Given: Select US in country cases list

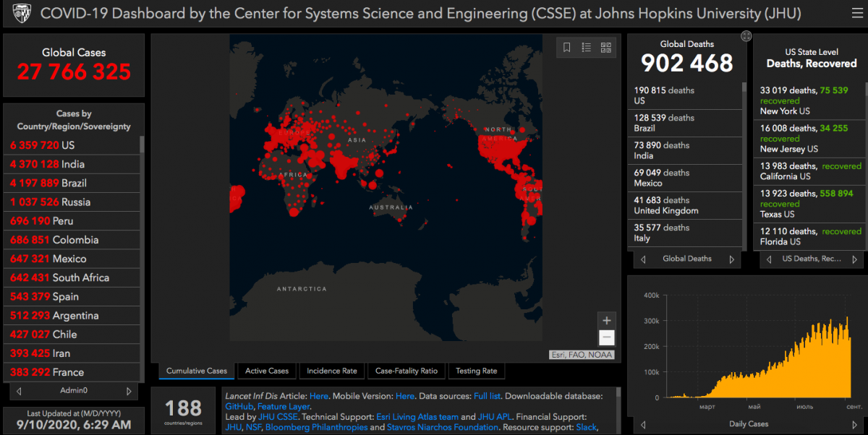Looking at the screenshot, I should [x=71, y=145].
